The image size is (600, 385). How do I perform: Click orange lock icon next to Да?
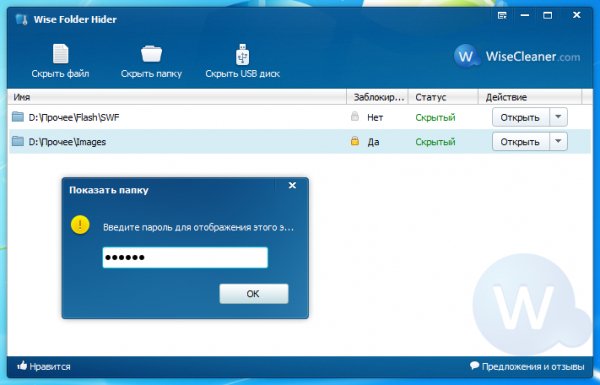[355, 141]
